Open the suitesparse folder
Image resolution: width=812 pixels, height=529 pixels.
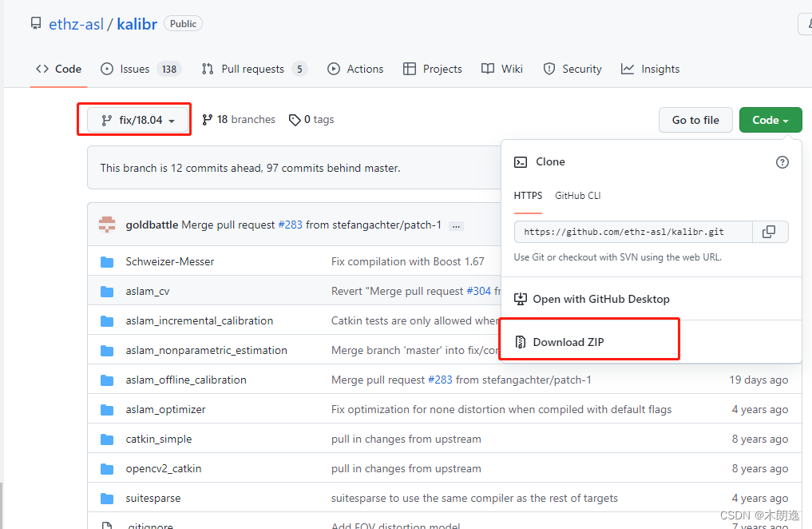pyautogui.click(x=153, y=498)
